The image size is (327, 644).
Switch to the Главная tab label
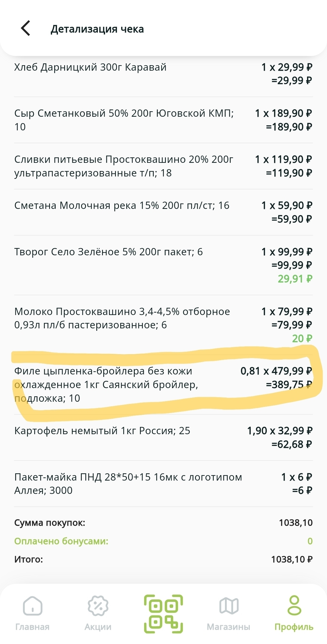(x=32, y=627)
